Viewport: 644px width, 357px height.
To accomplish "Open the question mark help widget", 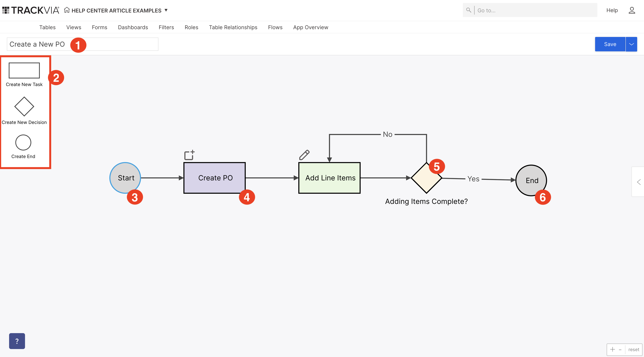I will pyautogui.click(x=17, y=341).
